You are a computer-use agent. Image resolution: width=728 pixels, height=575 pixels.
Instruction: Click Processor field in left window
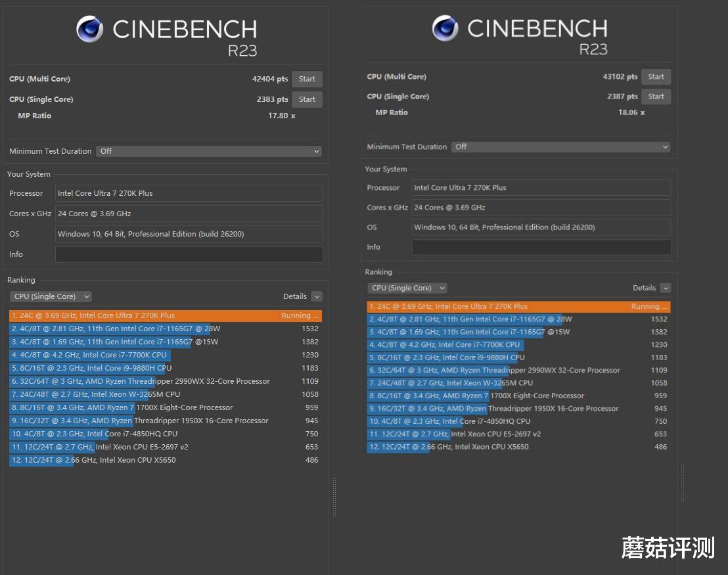189,193
